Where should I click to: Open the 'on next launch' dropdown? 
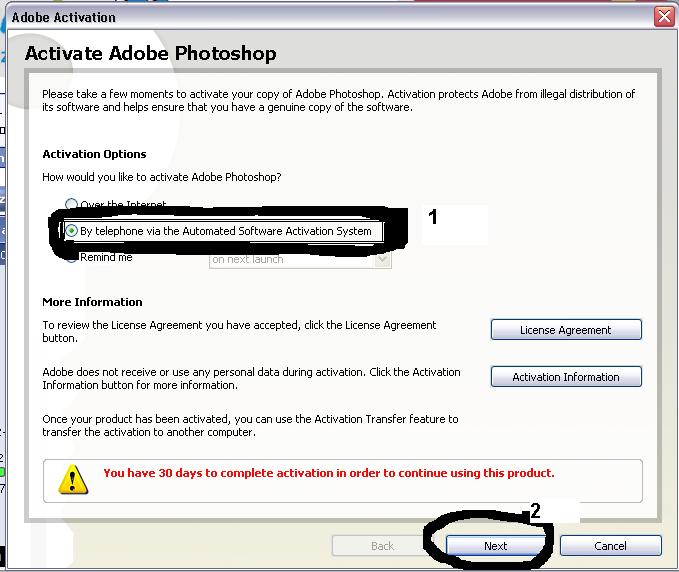click(x=298, y=259)
